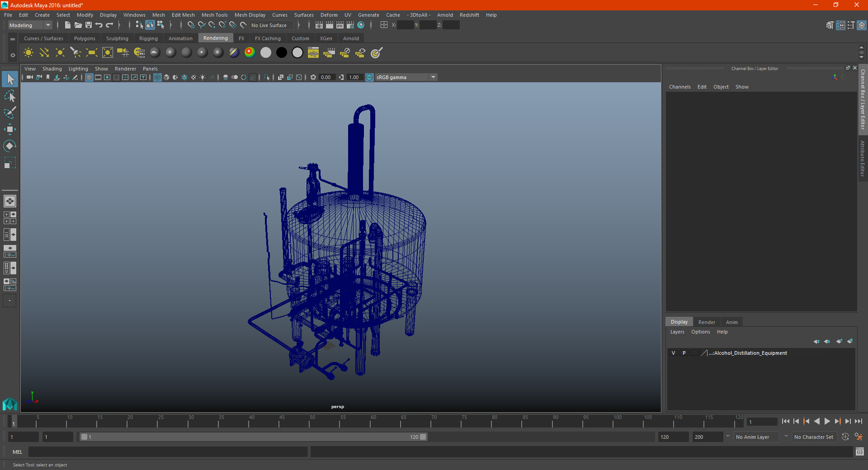Click the black surface shader sphere icon
Image resolution: width=868 pixels, height=470 pixels.
pyautogui.click(x=281, y=53)
